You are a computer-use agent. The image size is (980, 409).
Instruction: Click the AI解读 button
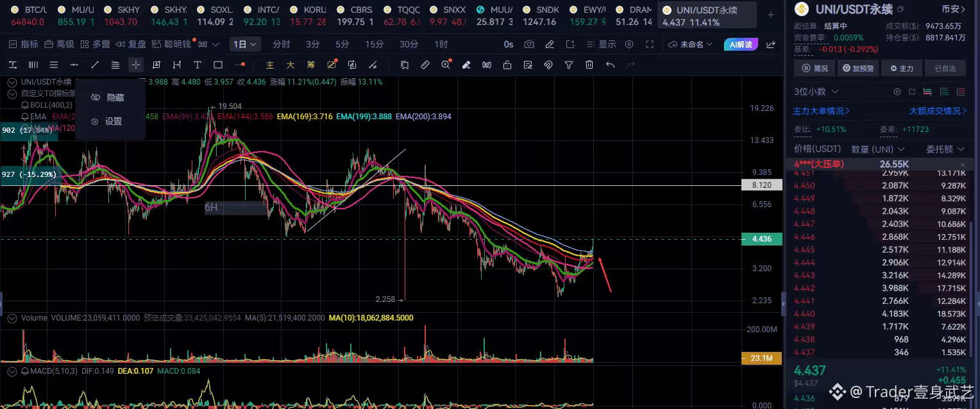pos(741,44)
